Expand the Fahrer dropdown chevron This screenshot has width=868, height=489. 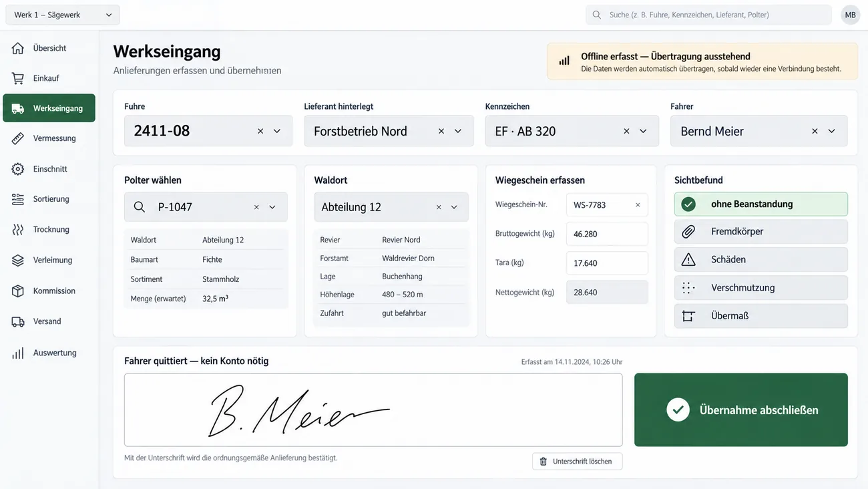click(x=831, y=131)
